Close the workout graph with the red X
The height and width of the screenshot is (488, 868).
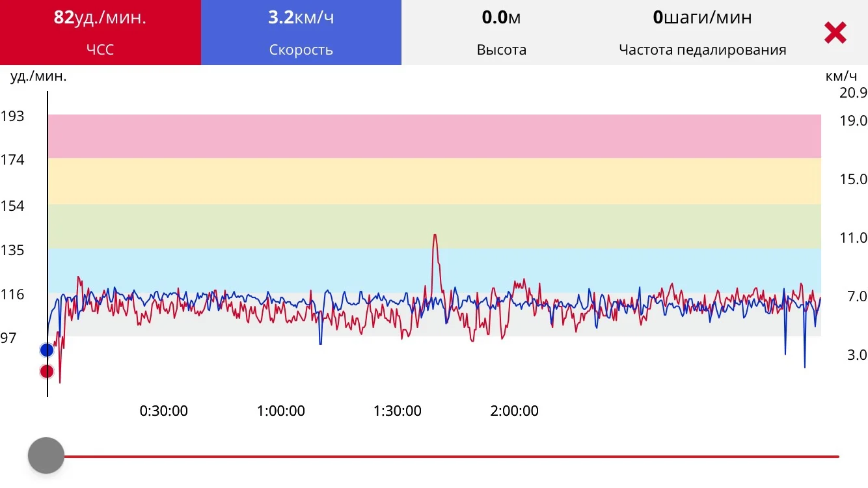tap(835, 33)
